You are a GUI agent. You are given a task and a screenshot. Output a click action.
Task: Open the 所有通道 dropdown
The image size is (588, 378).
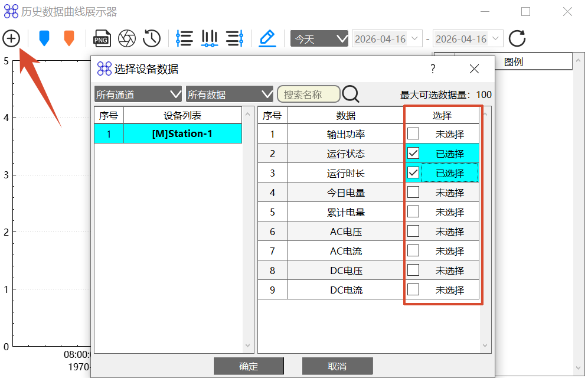[138, 94]
